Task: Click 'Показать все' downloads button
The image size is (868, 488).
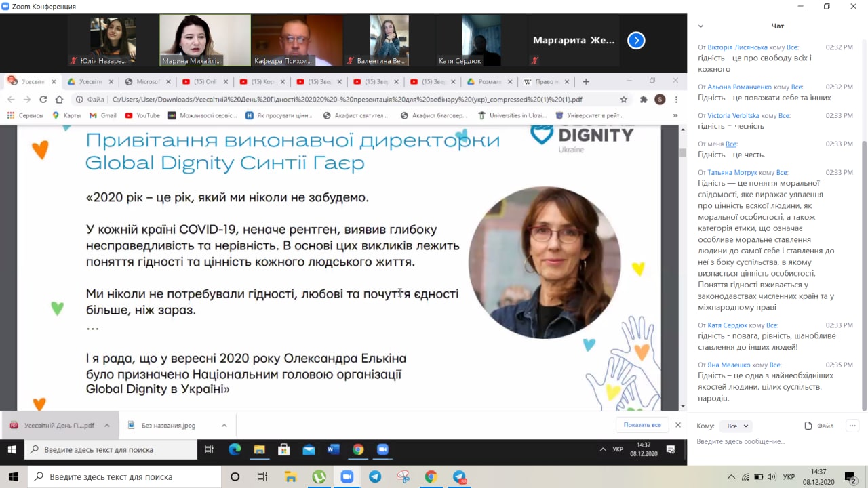Action: pos(642,425)
